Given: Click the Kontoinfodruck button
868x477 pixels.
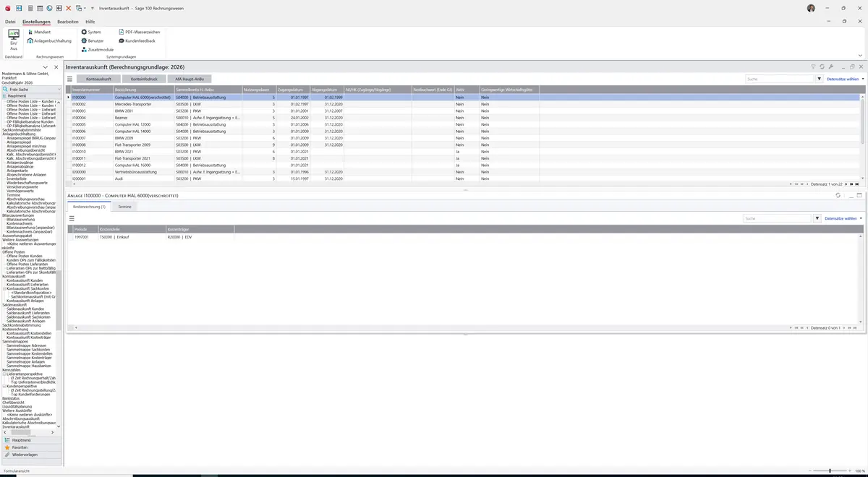Looking at the screenshot, I should click(x=144, y=79).
